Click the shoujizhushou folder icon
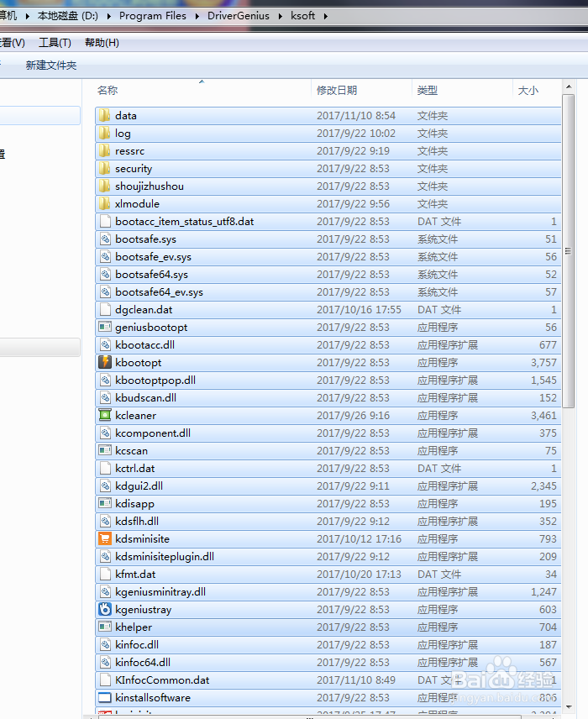This screenshot has height=719, width=588. 105,186
